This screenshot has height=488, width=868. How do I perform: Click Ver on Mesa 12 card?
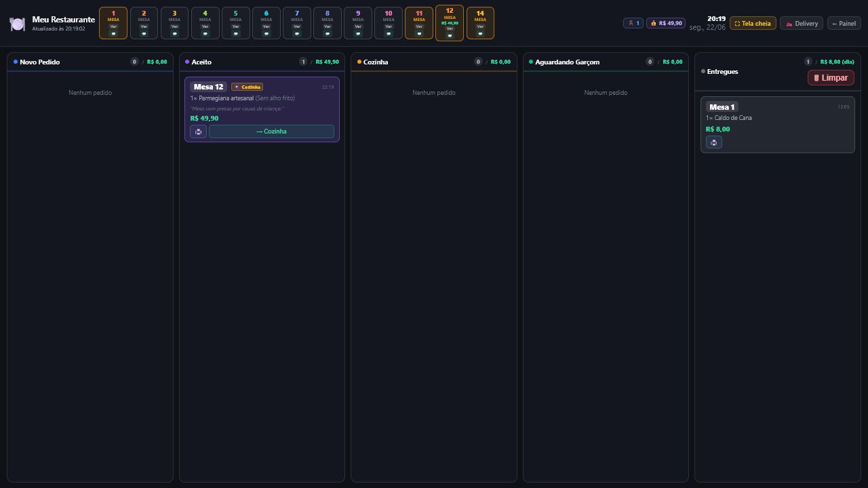point(450,28)
